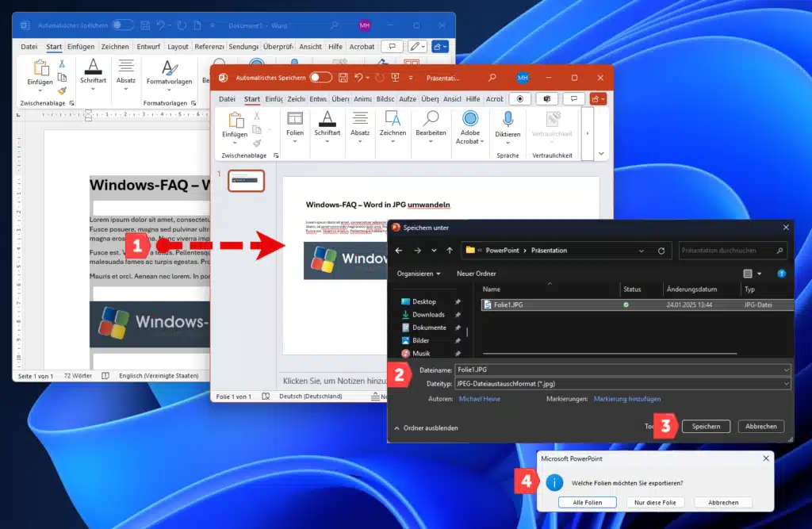Click Save icon in PowerPoint title bar
The image size is (812, 529).
pyautogui.click(x=343, y=78)
